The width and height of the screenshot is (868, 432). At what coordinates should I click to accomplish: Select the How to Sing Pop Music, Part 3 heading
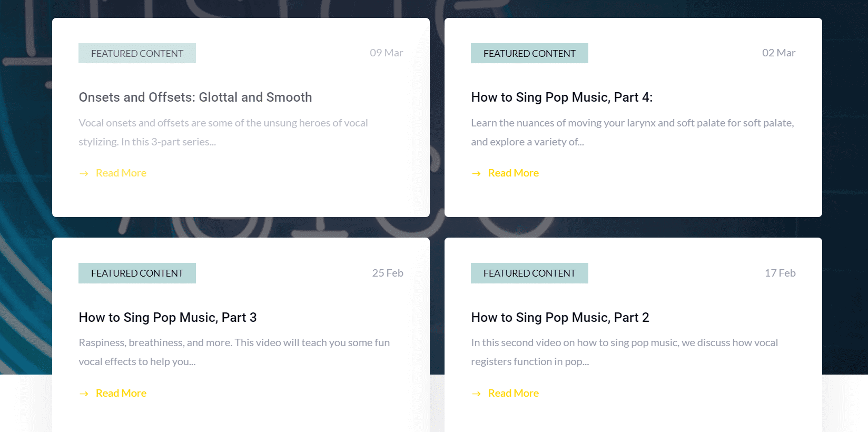167,318
